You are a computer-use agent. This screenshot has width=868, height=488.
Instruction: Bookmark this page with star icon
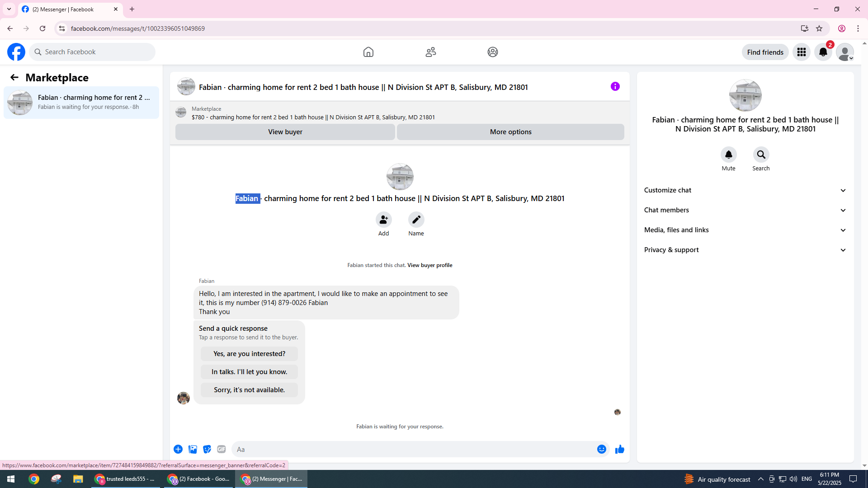click(819, 28)
